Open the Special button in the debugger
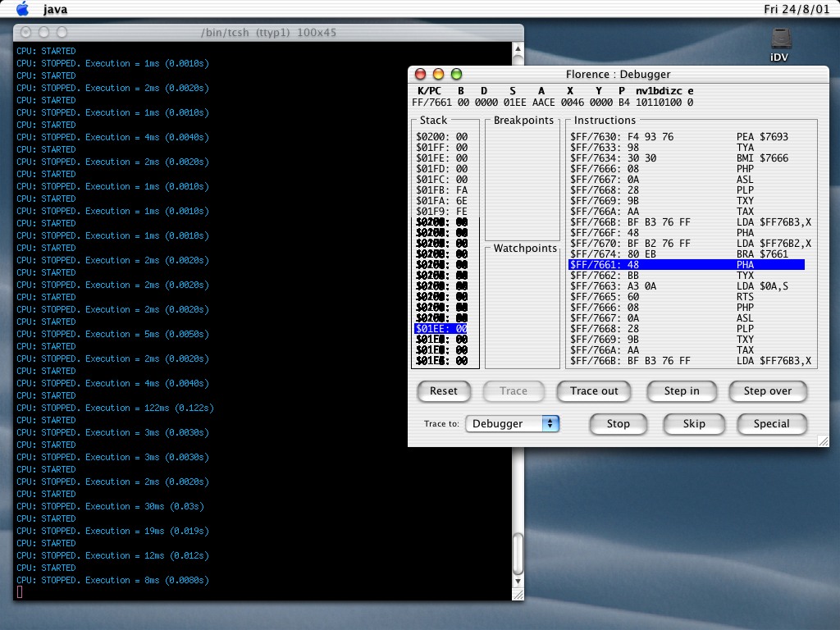 coord(771,424)
